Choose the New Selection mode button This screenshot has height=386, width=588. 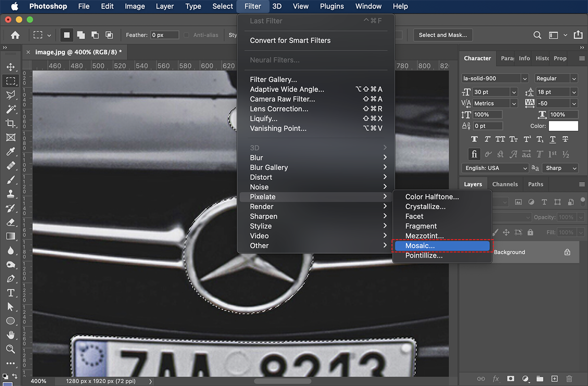(67, 35)
